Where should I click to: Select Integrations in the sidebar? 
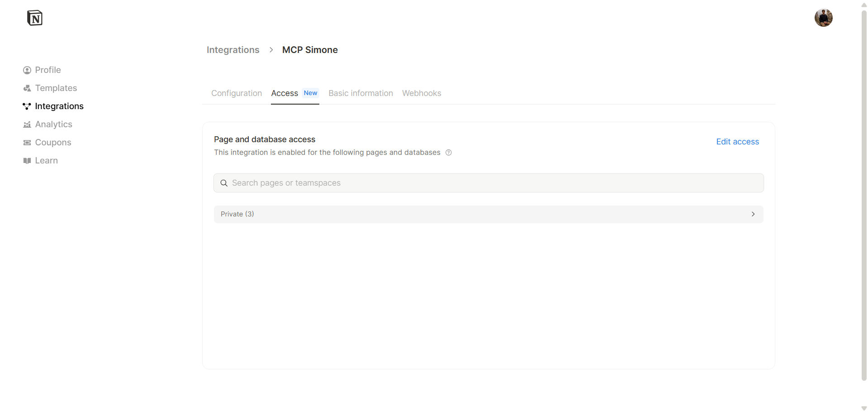[53, 106]
